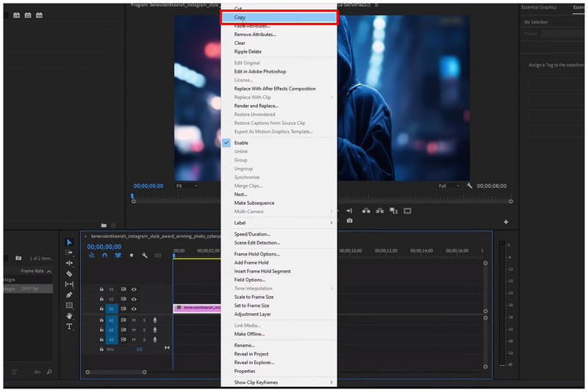Toggle the eye visibility for track V3
588x392 pixels.
click(x=134, y=289)
